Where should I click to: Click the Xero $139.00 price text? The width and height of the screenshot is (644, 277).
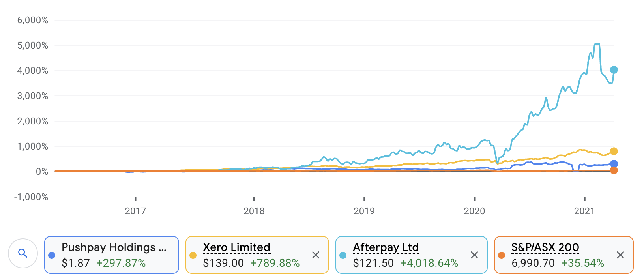(x=223, y=263)
